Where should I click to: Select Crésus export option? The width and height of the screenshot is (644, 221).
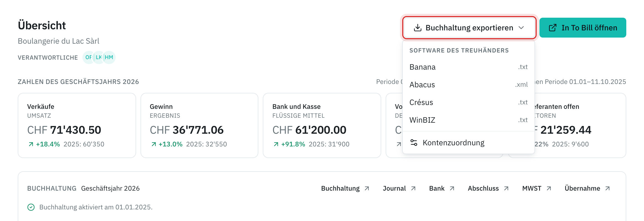469,102
